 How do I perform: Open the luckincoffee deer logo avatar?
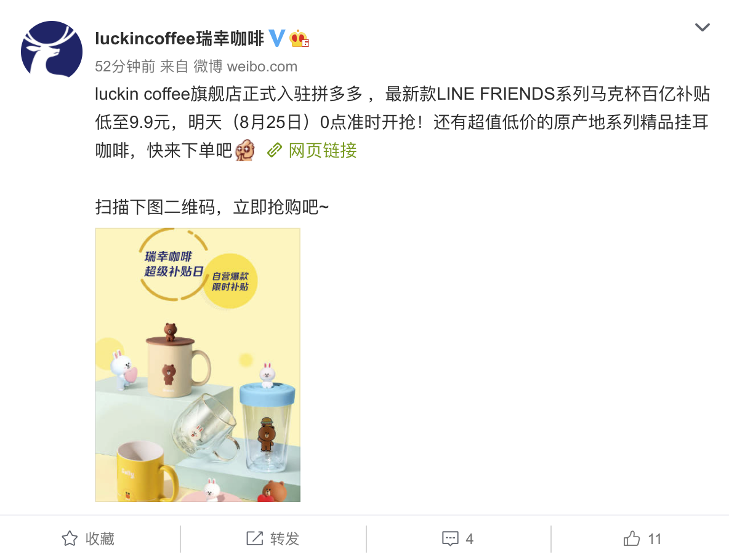(52, 49)
